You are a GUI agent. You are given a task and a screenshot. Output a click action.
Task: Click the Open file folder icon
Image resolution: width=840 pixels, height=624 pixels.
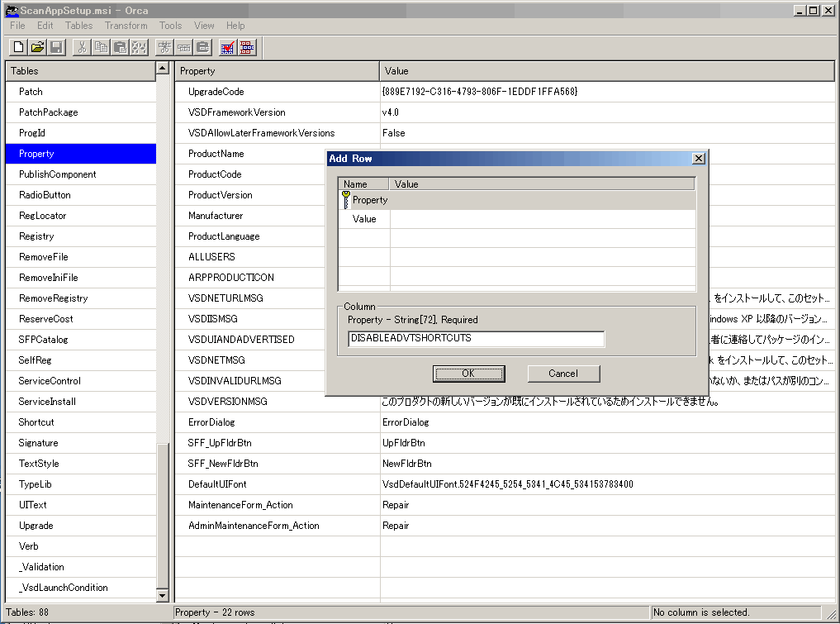point(37,47)
